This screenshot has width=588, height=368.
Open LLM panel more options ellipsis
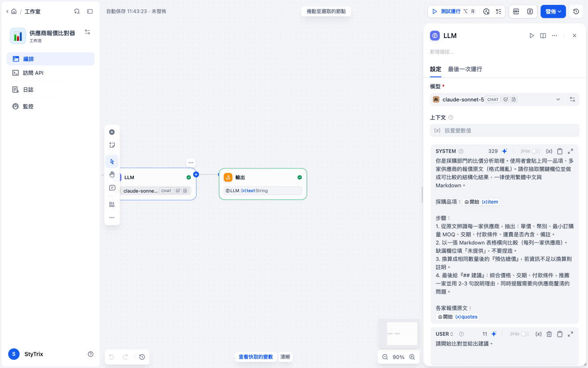(555, 36)
